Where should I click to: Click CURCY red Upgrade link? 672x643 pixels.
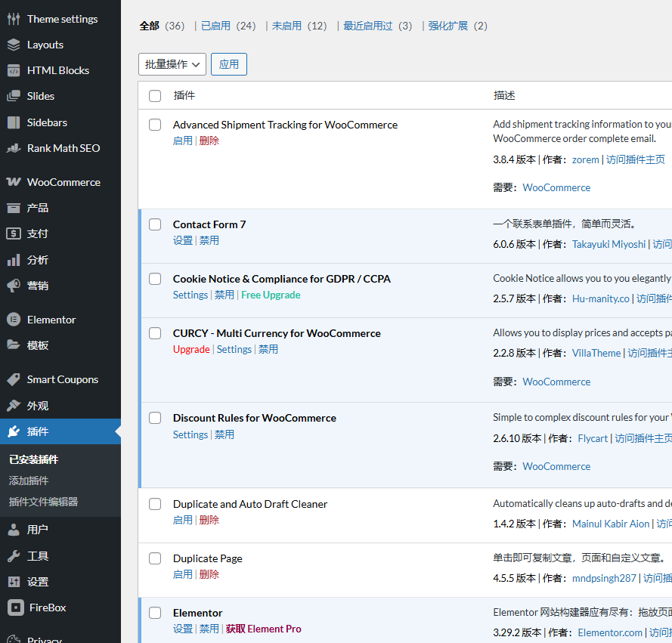point(191,349)
